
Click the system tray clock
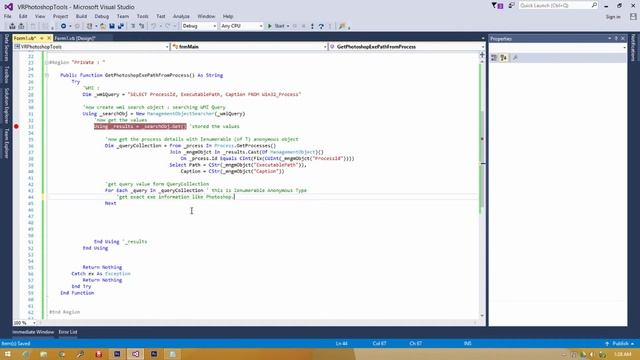622,354
